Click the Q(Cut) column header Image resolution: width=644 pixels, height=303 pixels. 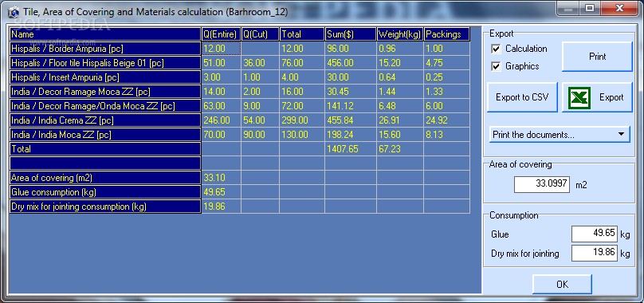coord(260,34)
